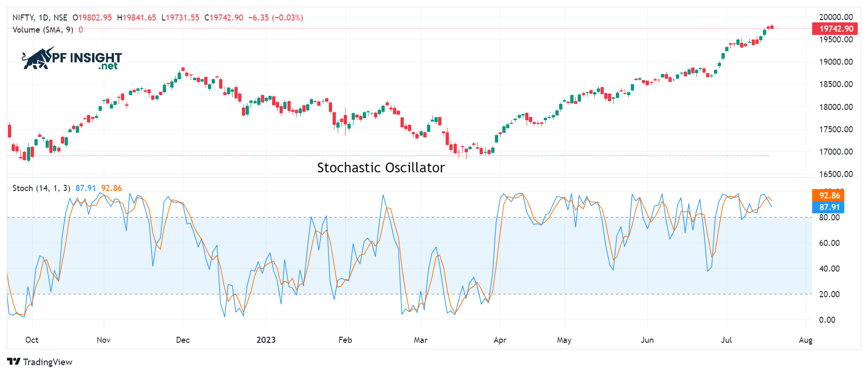Click the 18000.00 price axis label
The image size is (868, 374).
click(x=835, y=107)
